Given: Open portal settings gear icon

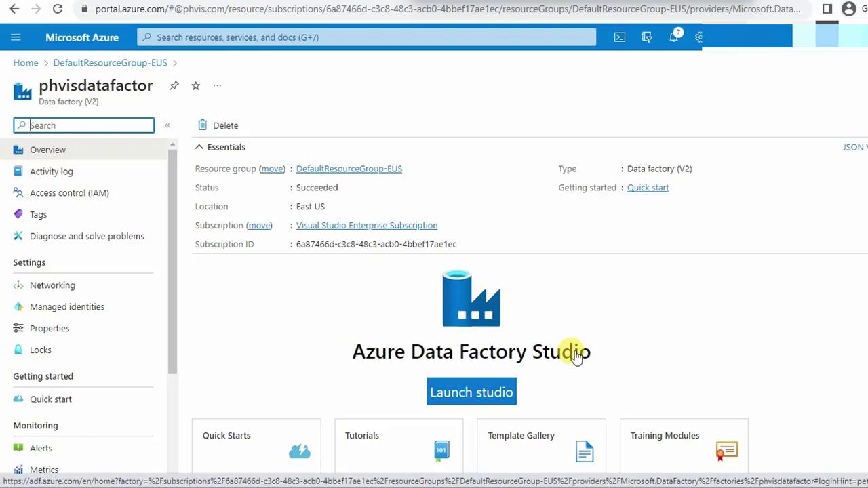Looking at the screenshot, I should 698,37.
